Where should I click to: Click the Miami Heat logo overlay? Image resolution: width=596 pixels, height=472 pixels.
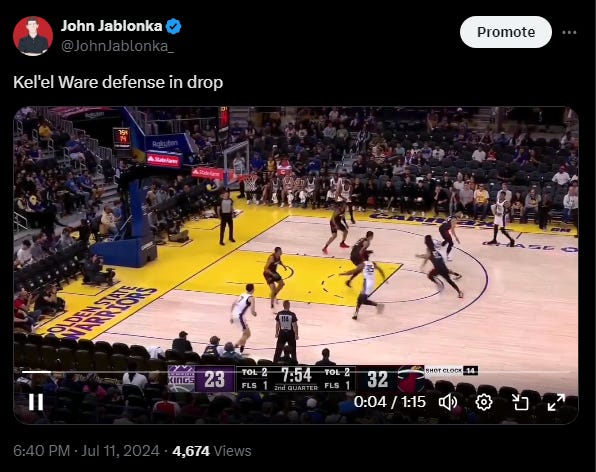pos(411,379)
